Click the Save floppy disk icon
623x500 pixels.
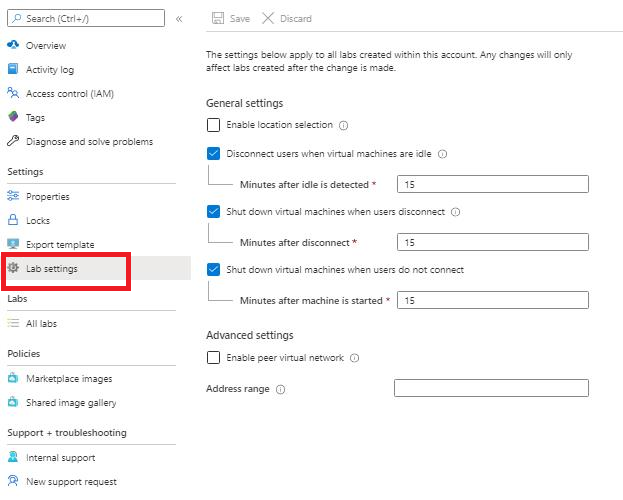click(x=218, y=18)
